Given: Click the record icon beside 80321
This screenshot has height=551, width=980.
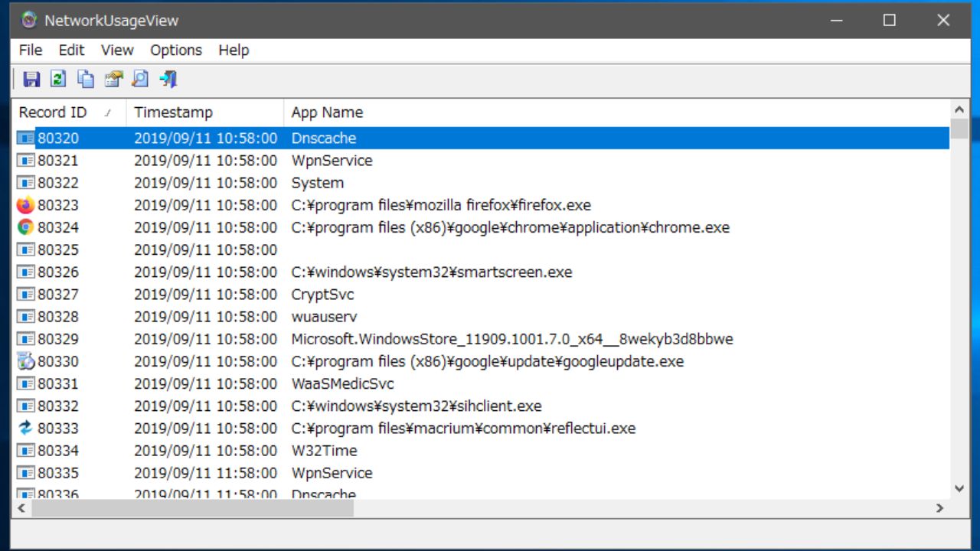Looking at the screenshot, I should [26, 161].
